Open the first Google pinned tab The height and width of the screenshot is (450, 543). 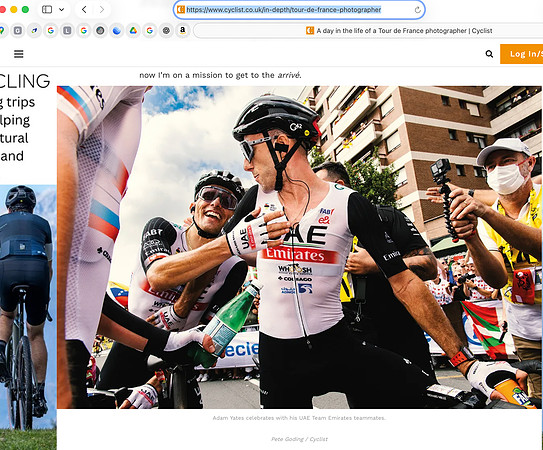click(51, 30)
